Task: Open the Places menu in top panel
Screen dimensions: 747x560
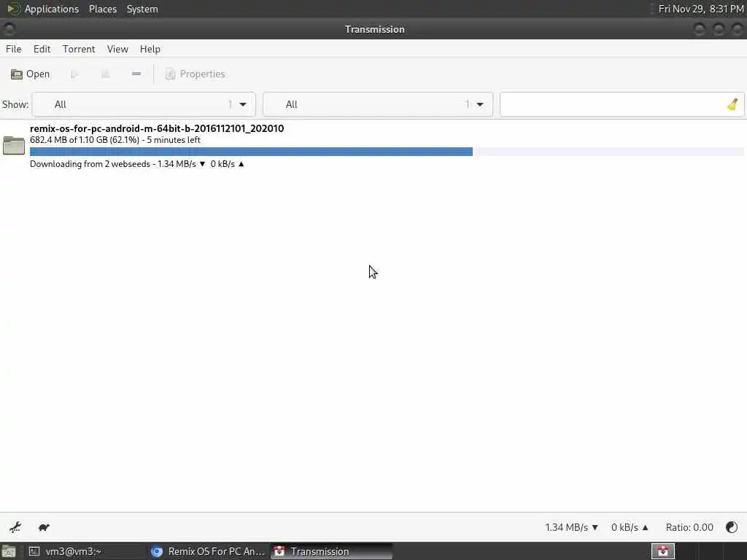Action: [x=102, y=9]
